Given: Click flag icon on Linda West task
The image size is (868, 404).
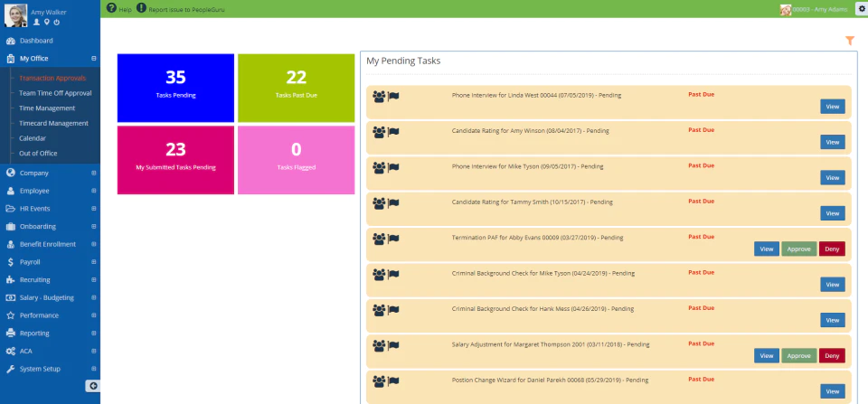Looking at the screenshot, I should click(x=393, y=97).
